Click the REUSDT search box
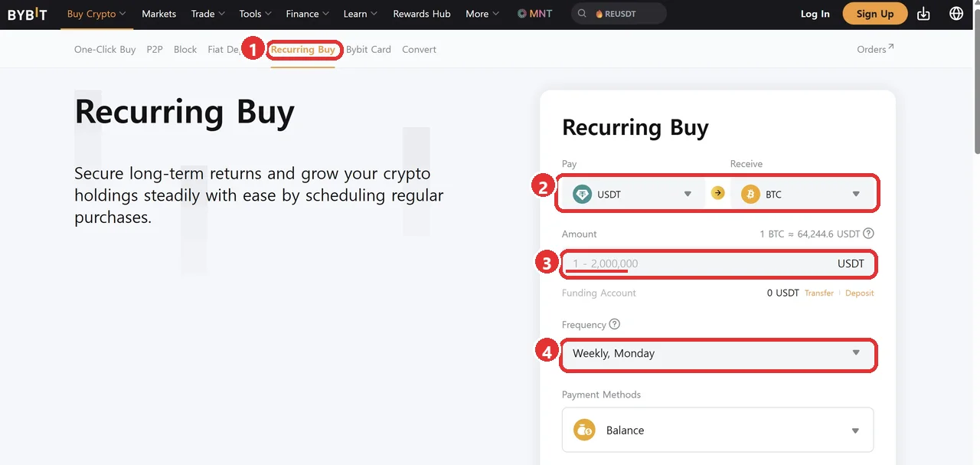 click(619, 14)
